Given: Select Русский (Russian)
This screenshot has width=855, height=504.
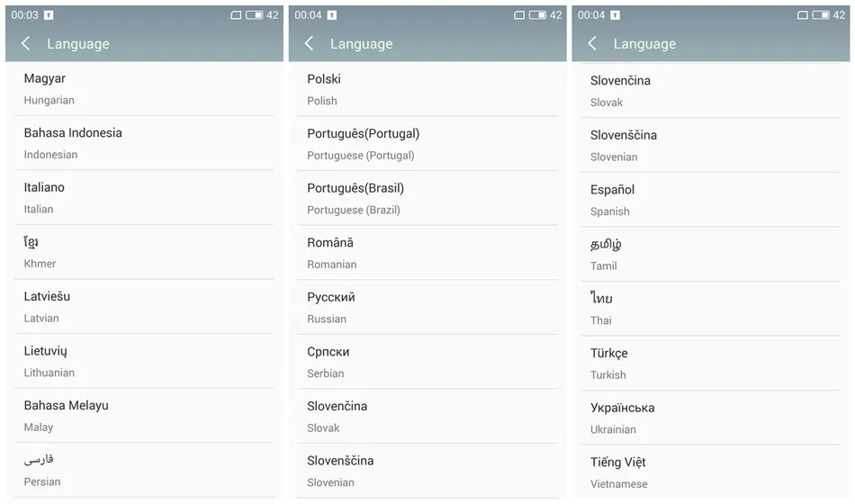Looking at the screenshot, I should point(427,307).
